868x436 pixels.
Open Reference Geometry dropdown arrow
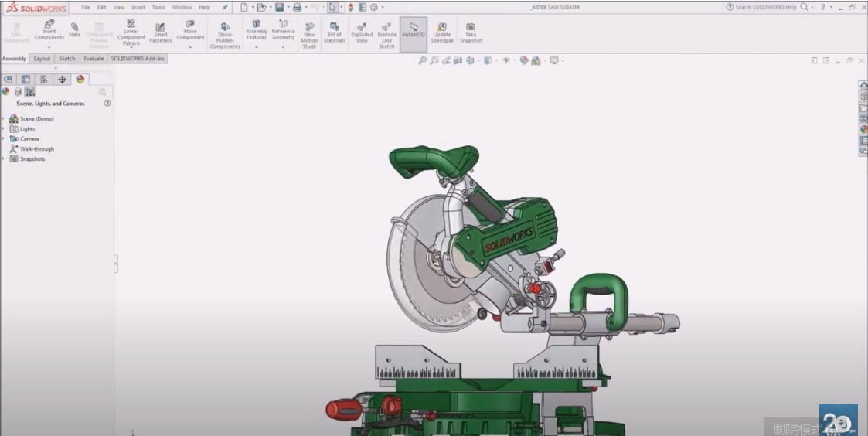click(x=284, y=47)
